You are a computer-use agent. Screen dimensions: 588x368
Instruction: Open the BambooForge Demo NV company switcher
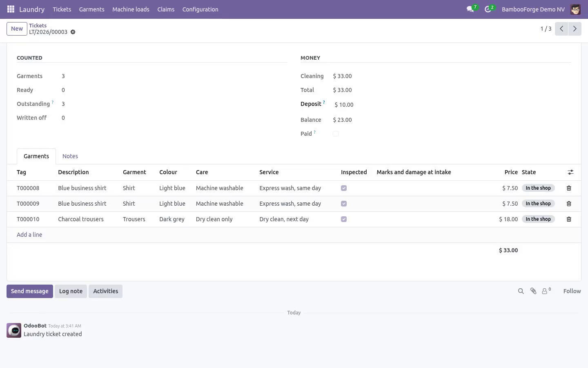click(x=533, y=9)
